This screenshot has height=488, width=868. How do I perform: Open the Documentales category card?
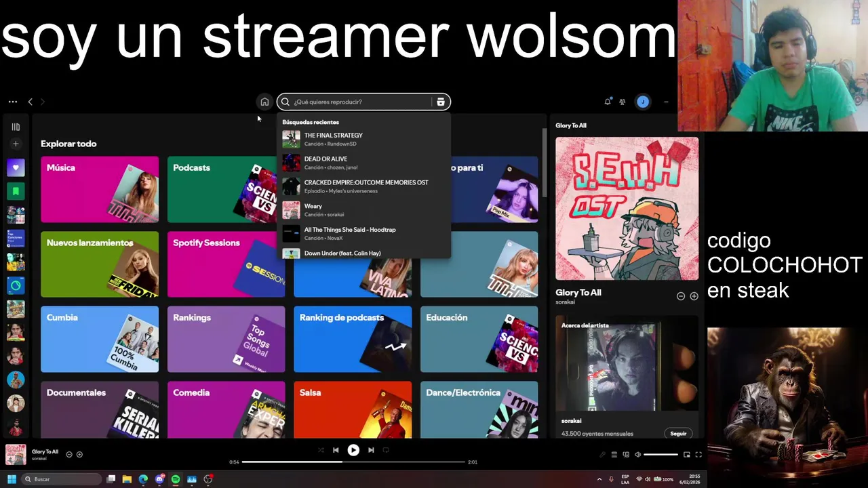point(100,409)
